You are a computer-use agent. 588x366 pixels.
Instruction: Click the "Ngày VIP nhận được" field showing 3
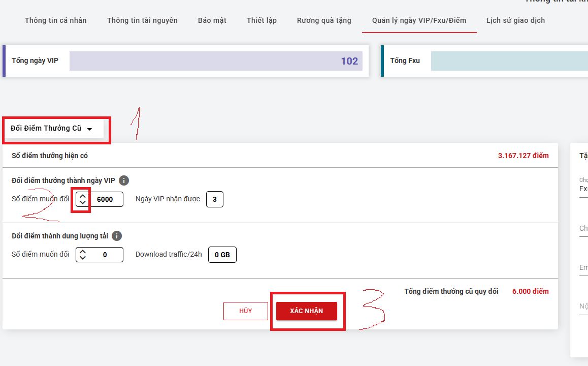(214, 199)
